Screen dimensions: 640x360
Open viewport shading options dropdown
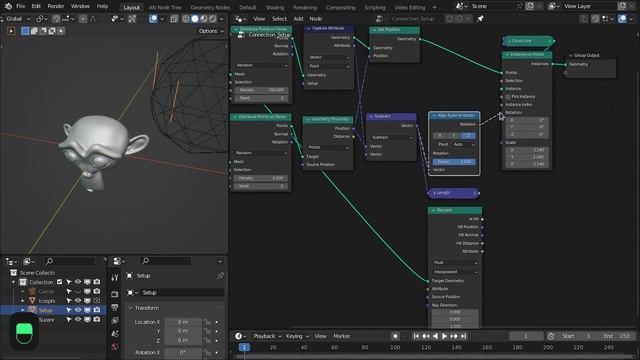pyautogui.click(x=222, y=19)
